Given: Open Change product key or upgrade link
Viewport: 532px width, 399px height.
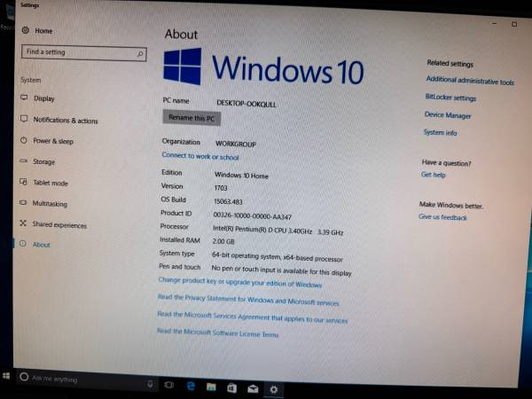Looking at the screenshot, I should (x=239, y=285).
